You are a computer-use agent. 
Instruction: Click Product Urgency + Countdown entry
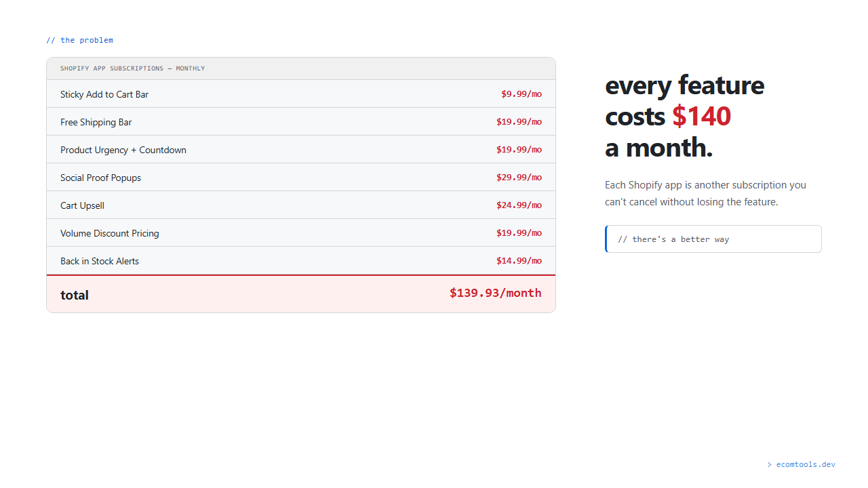(123, 150)
